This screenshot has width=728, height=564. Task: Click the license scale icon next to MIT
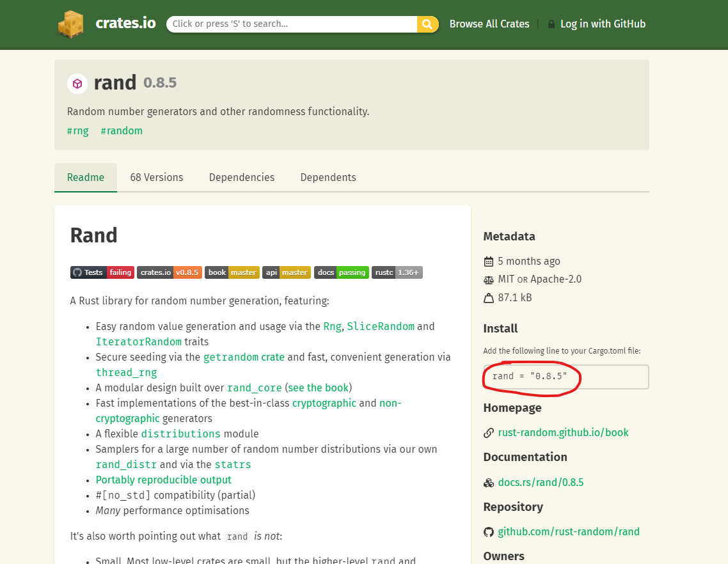pos(489,279)
